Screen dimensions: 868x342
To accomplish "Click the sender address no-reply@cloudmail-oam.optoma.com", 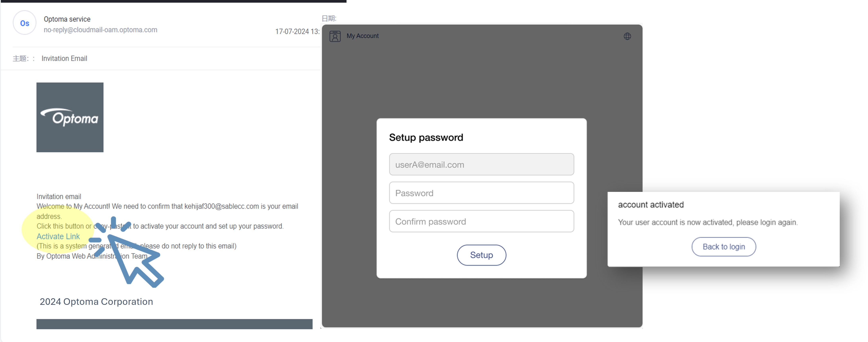I will click(100, 30).
